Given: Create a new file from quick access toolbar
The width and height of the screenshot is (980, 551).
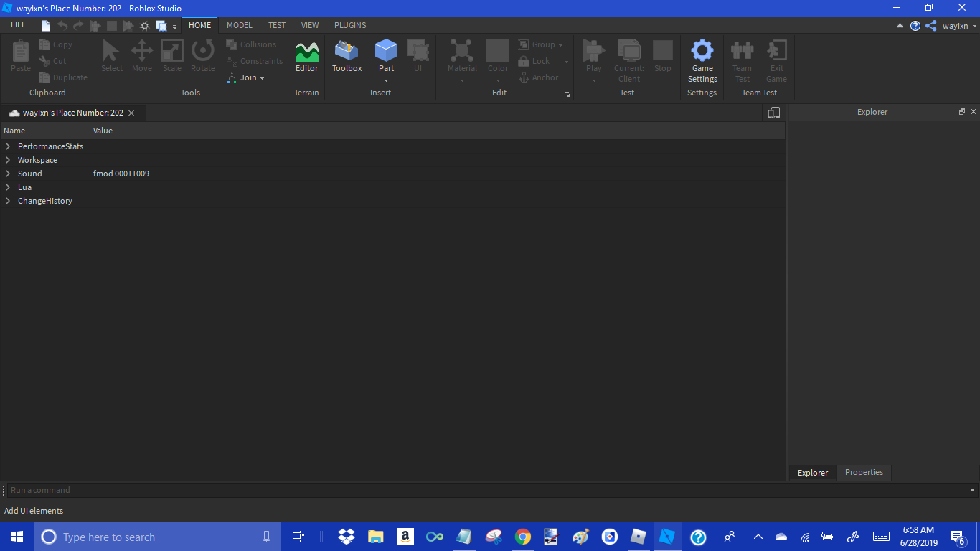Looking at the screenshot, I should [46, 26].
